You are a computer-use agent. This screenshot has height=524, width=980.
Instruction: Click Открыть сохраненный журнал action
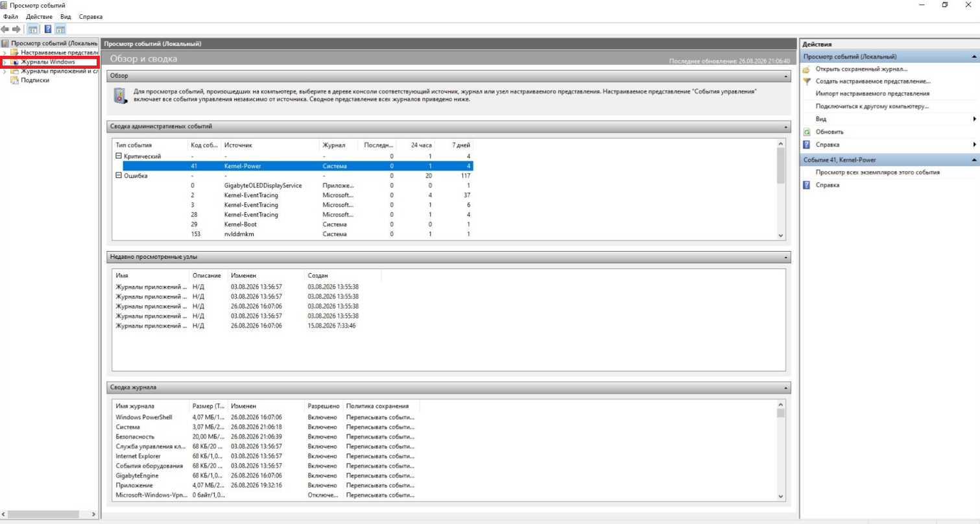(861, 69)
